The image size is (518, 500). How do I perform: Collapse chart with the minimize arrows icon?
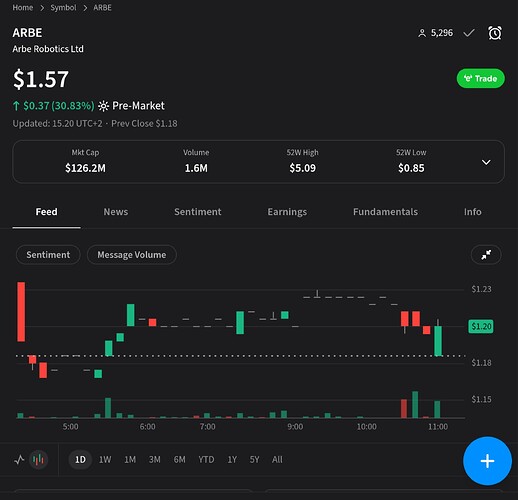(486, 255)
